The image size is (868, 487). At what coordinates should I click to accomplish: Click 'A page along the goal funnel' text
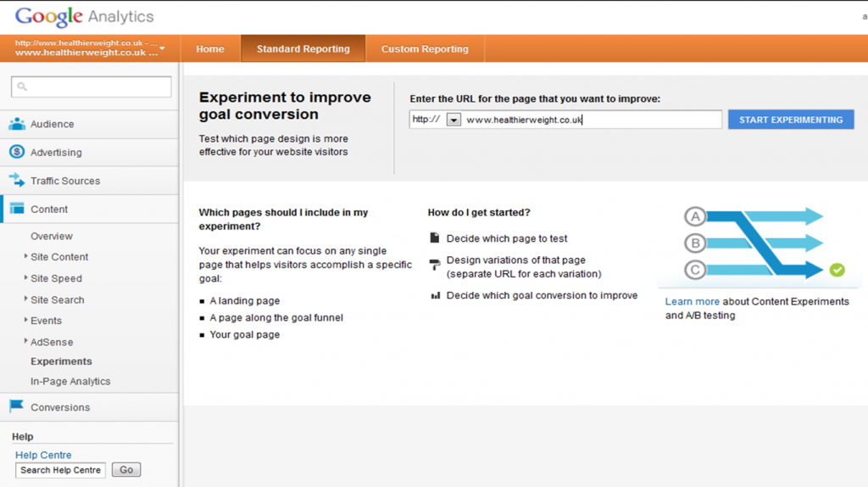pos(276,317)
